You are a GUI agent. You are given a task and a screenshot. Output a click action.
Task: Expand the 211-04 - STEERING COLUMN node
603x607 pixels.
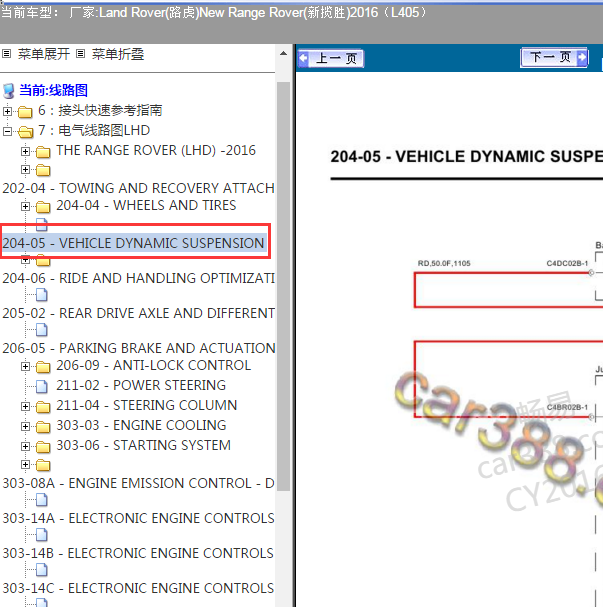26,406
